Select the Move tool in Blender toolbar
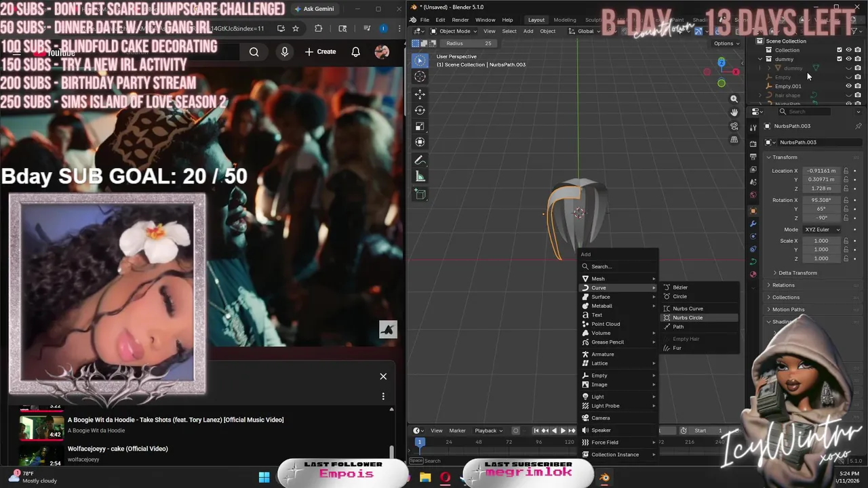This screenshot has width=868, height=488. pos(420,94)
